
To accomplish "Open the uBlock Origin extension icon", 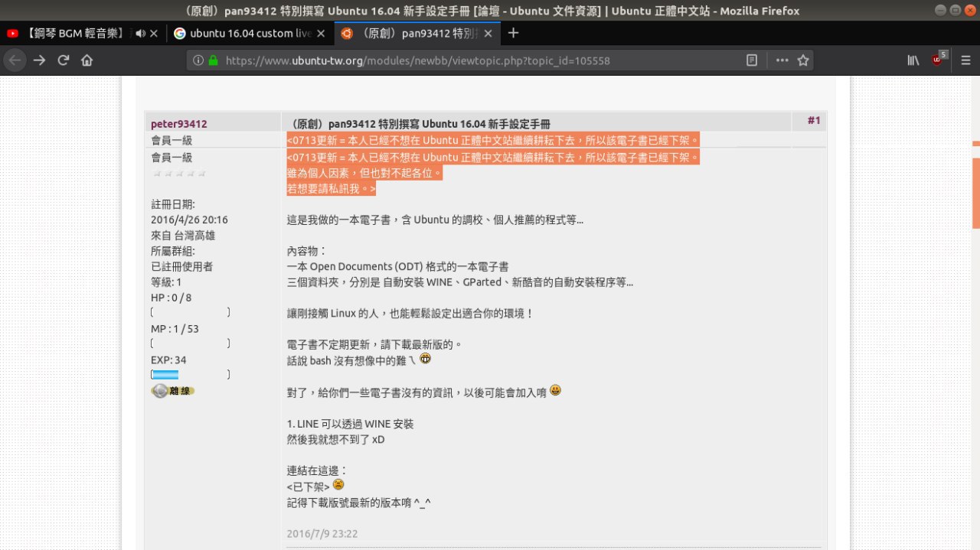I will point(938,60).
